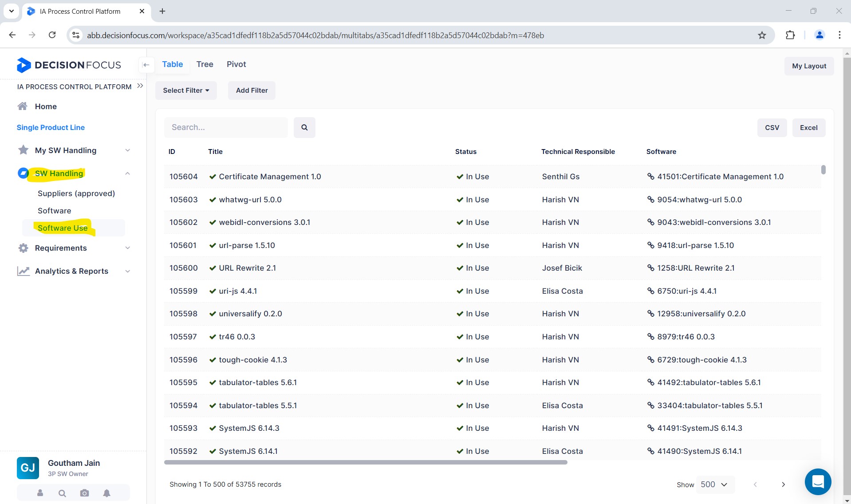Screen dimensions: 851x504
Task: Click the table's vertical scrollbar thumb
Action: [x=823, y=169]
